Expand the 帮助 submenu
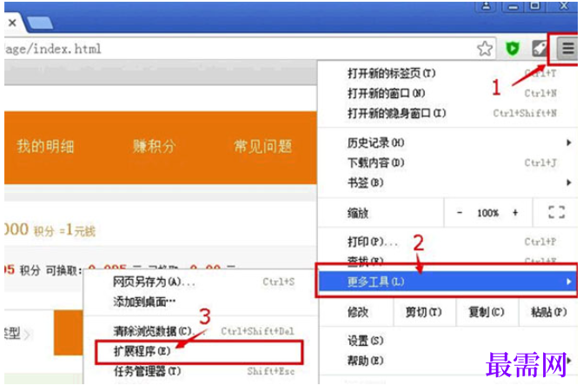Viewport: 583px width, 392px height. [447, 361]
